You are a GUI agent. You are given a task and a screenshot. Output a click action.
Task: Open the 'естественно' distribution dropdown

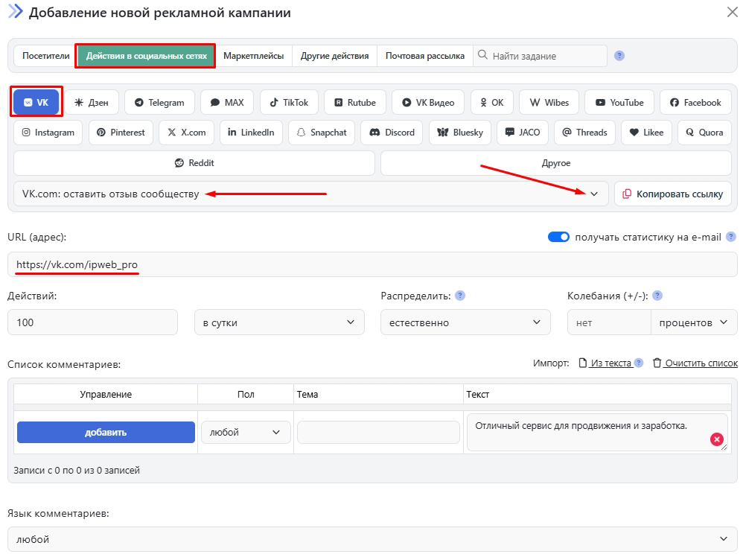(465, 322)
